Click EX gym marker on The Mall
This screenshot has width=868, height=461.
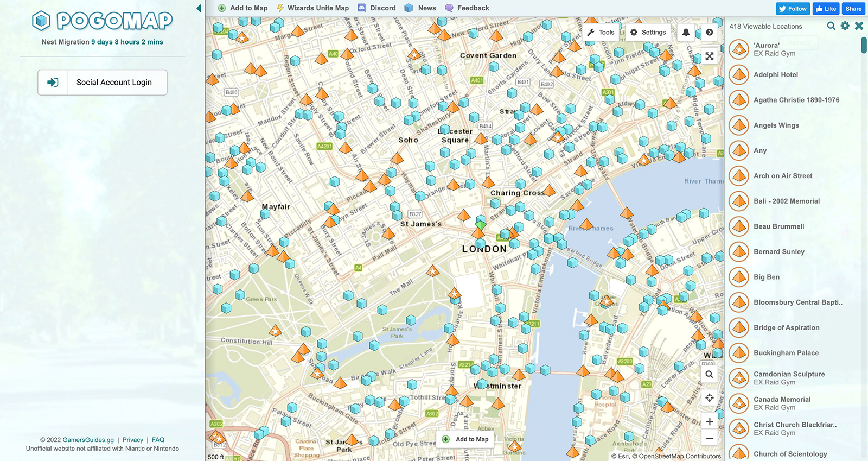(432, 270)
